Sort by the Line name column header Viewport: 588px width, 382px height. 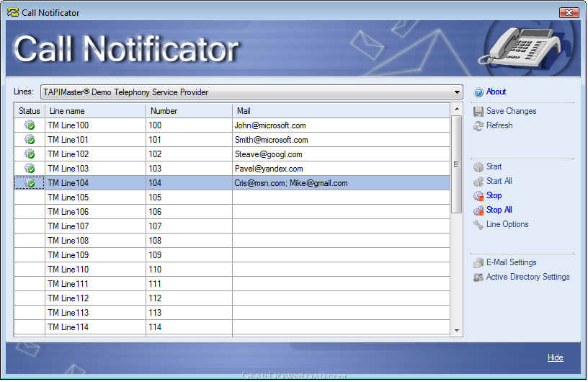point(95,111)
